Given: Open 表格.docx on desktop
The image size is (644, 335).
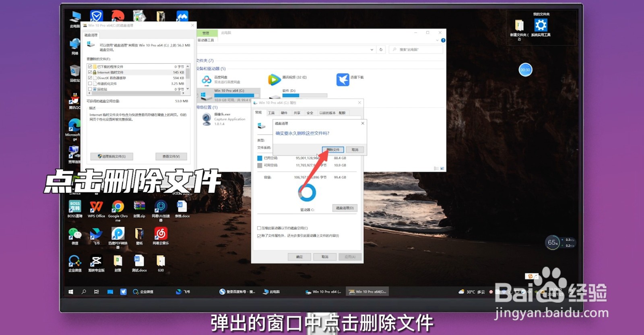Looking at the screenshot, I should click(182, 209).
